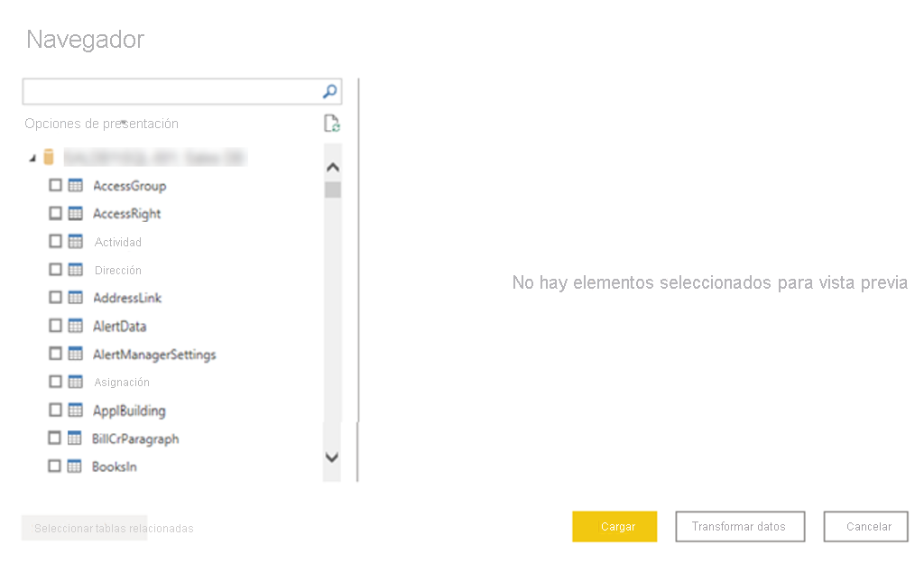Select the BooksIn table name

click(x=115, y=467)
